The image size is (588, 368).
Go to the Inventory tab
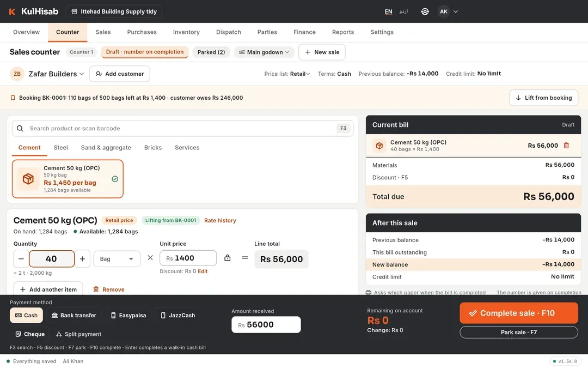tap(186, 32)
